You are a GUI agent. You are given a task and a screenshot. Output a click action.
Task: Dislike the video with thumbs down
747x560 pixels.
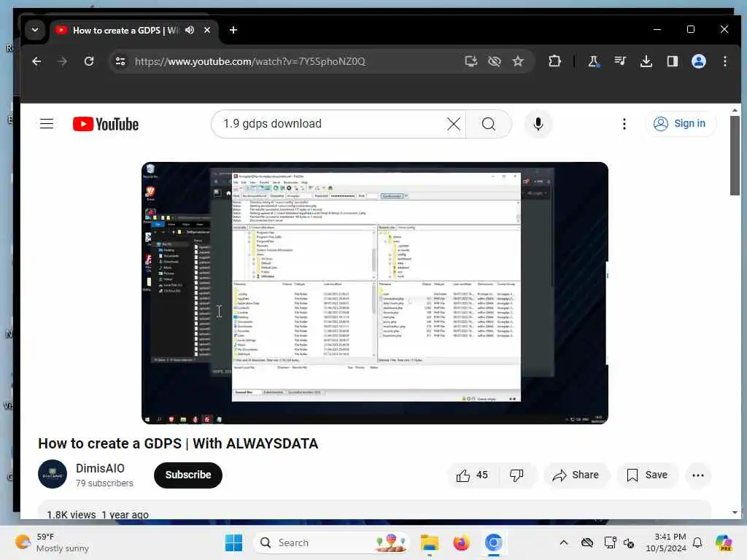(517, 475)
